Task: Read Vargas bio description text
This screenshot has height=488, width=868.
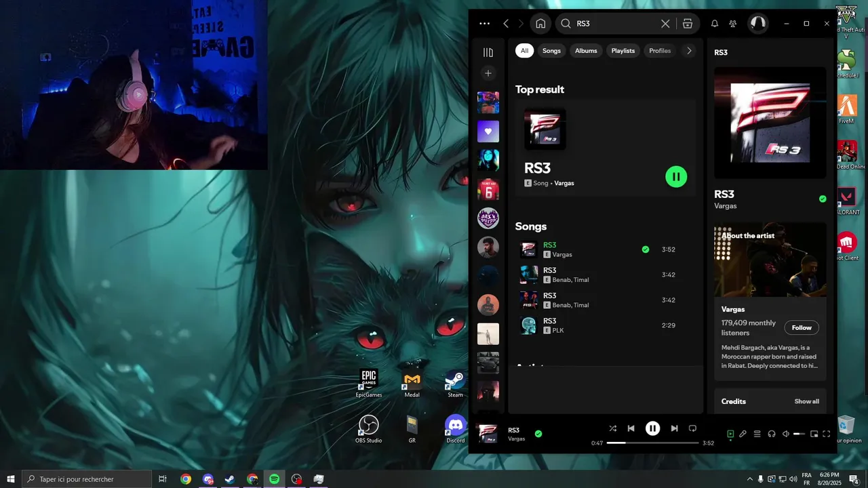Action: [x=770, y=357]
